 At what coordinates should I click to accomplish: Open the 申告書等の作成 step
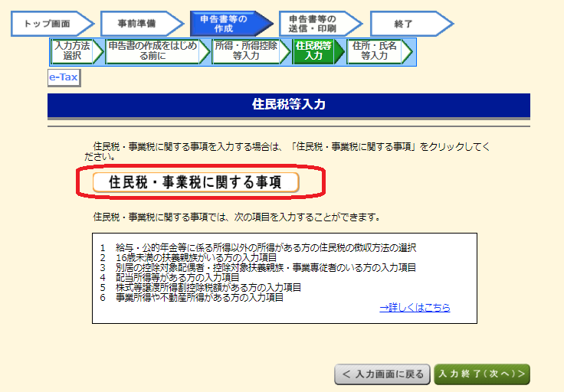(231, 24)
